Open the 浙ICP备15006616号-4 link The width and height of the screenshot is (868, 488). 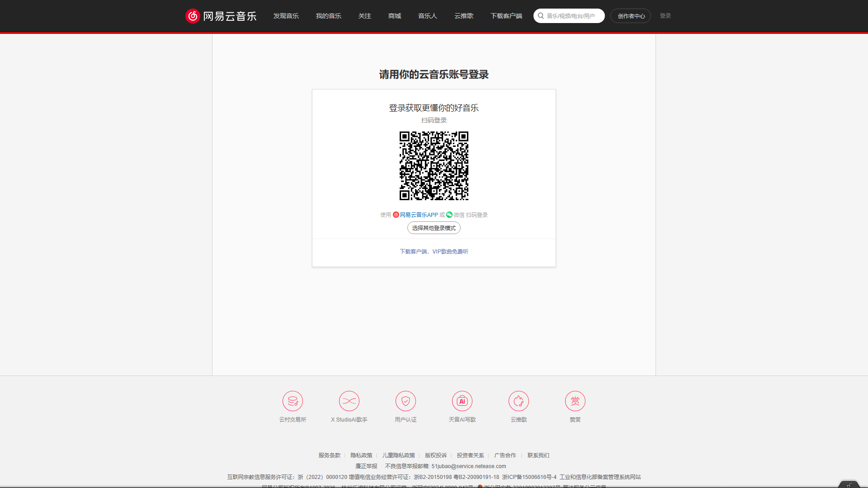(529, 477)
